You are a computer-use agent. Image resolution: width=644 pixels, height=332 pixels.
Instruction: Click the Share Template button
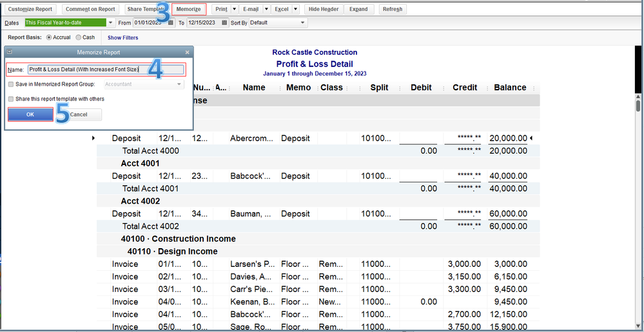146,9
